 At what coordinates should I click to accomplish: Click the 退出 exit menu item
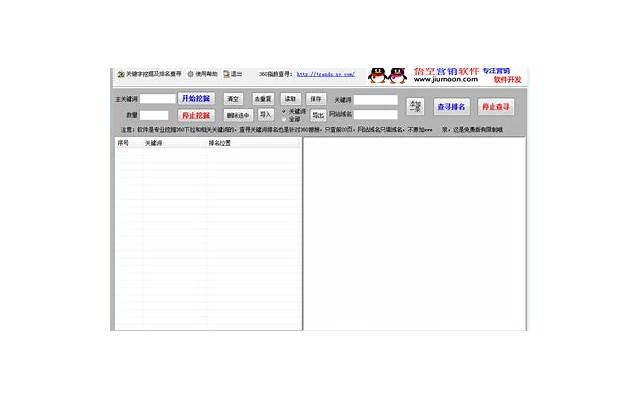click(236, 74)
